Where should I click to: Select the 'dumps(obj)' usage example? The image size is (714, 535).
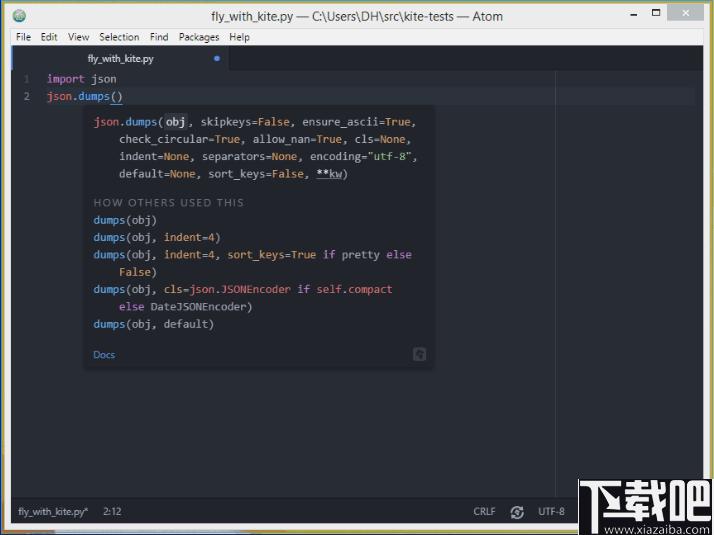(125, 220)
